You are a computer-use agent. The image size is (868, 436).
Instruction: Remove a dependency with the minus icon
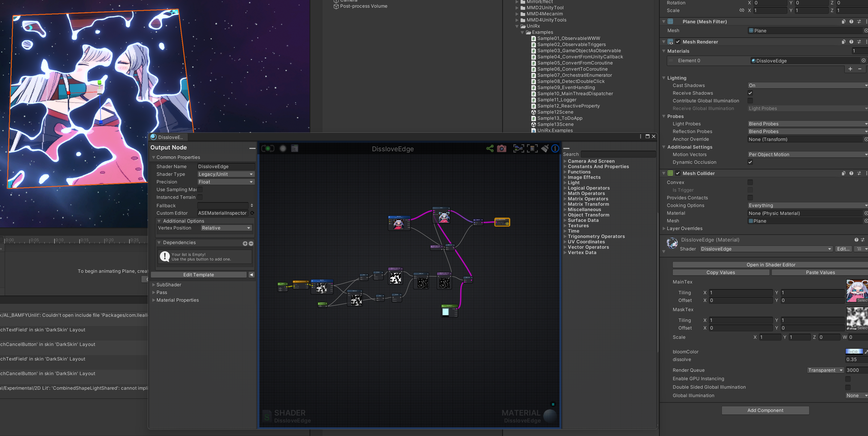click(x=251, y=243)
